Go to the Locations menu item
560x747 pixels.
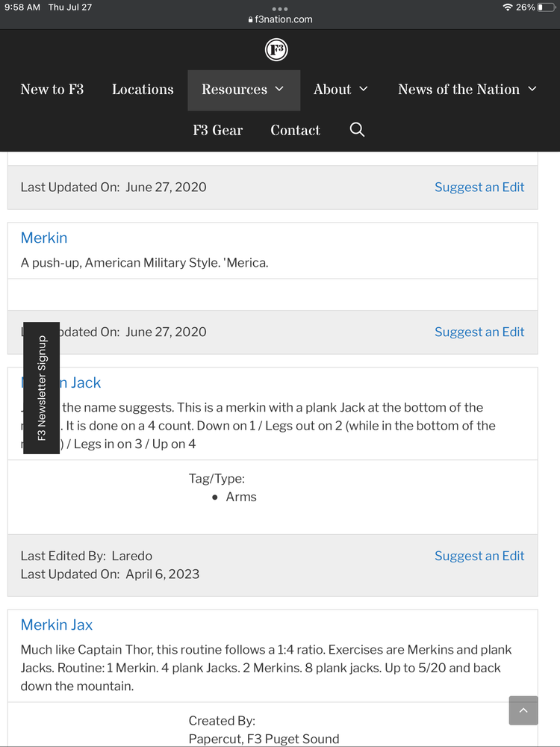[x=143, y=90]
